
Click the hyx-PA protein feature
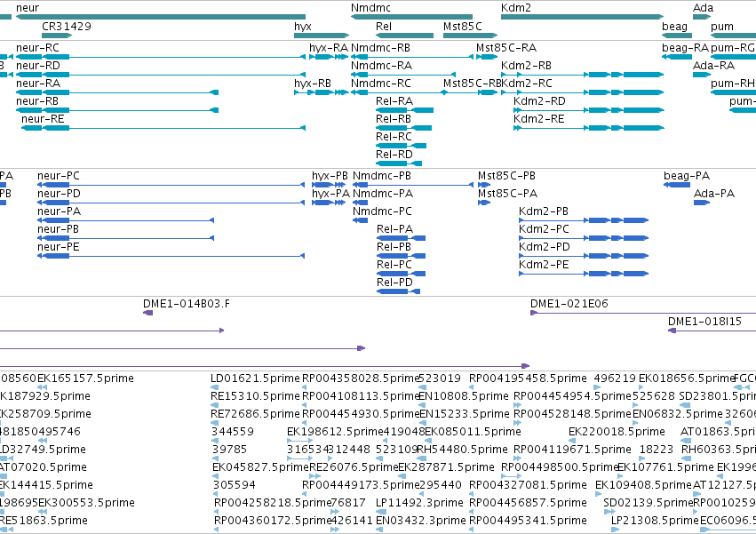tap(329, 203)
